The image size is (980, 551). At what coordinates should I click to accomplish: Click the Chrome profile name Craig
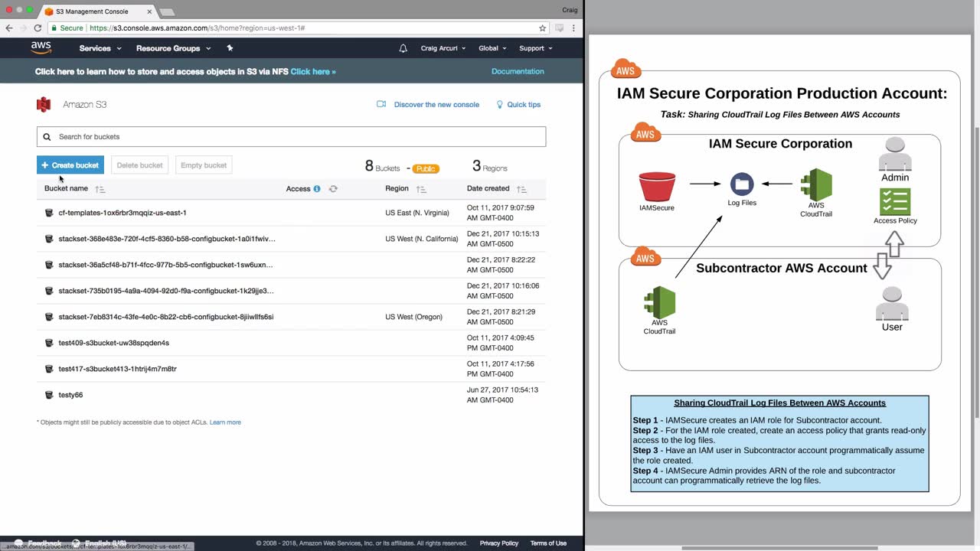coord(570,10)
